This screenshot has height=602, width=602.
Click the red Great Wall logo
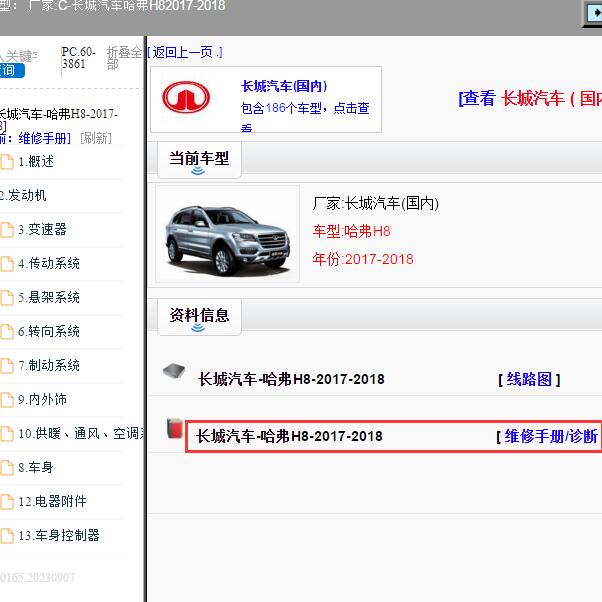pyautogui.click(x=186, y=97)
